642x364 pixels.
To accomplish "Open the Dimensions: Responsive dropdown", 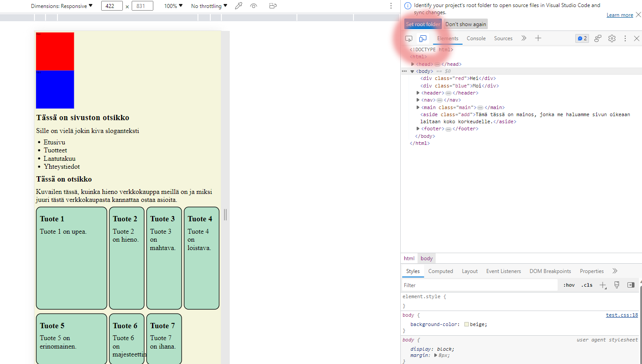I will (62, 6).
